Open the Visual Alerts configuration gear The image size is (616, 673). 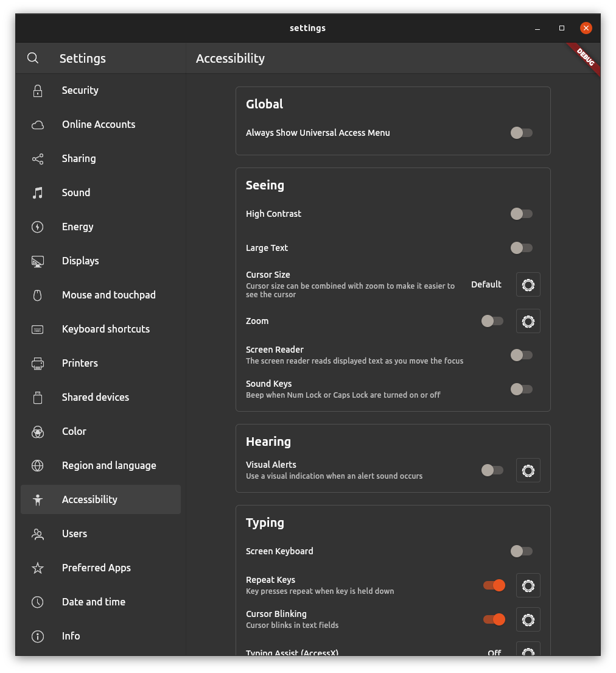coord(528,470)
